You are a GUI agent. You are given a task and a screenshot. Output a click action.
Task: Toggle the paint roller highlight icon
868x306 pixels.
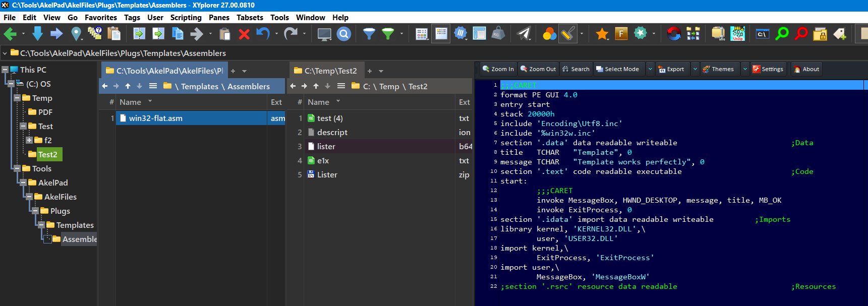point(568,34)
